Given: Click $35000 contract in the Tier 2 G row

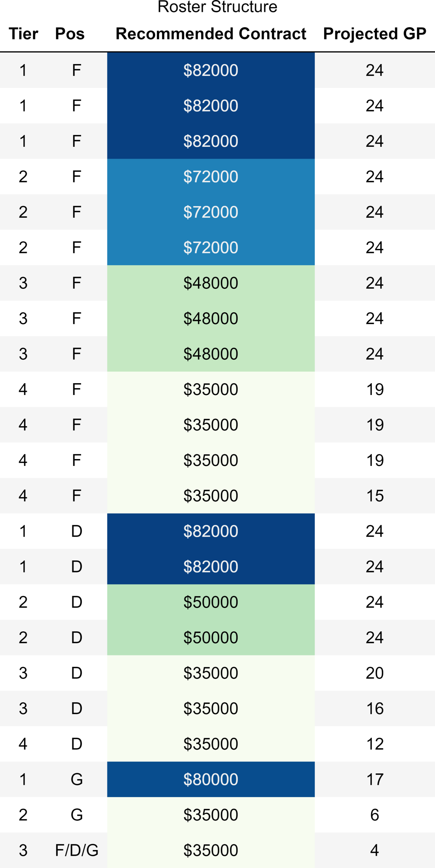Looking at the screenshot, I should coord(211,815).
